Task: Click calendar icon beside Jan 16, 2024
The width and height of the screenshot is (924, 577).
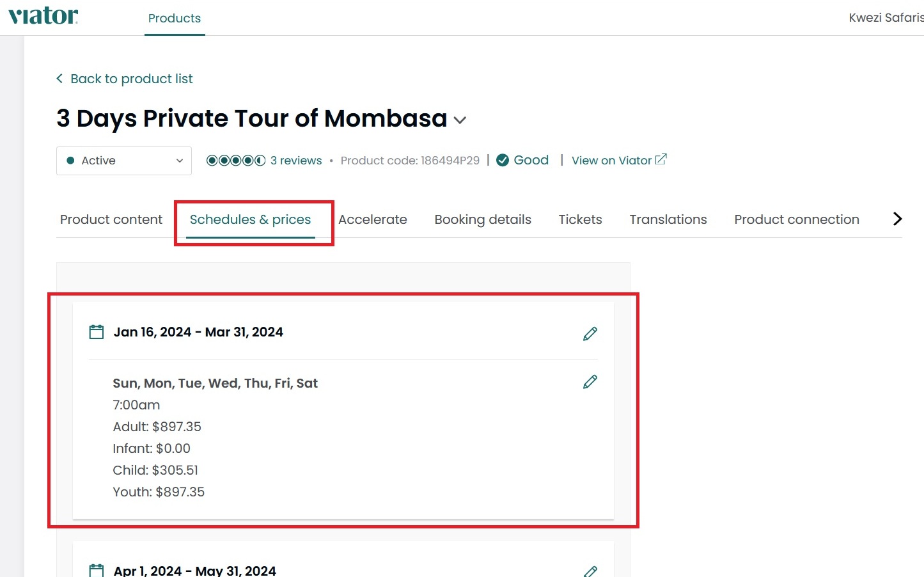Action: point(97,332)
